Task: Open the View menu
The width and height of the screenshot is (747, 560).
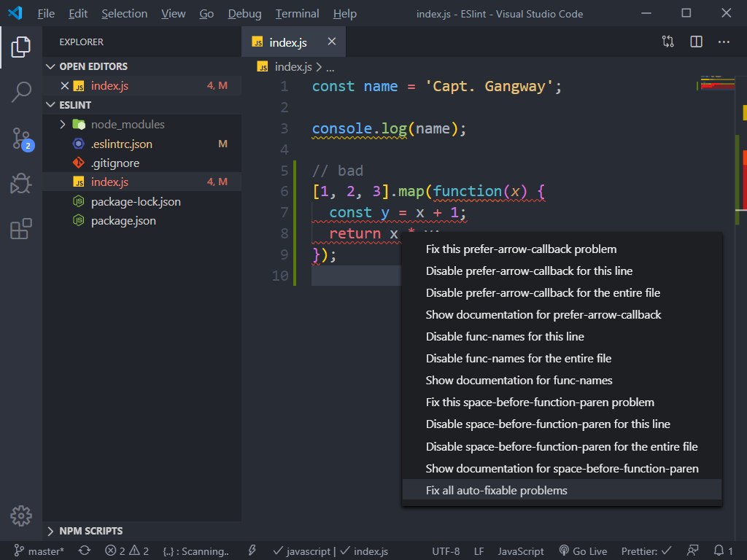Action: pyautogui.click(x=173, y=13)
